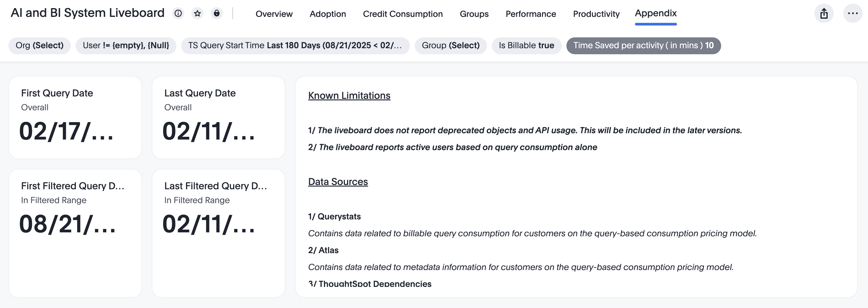The height and width of the screenshot is (308, 868).
Task: Expand the Group (Select) filter
Action: [x=451, y=46]
